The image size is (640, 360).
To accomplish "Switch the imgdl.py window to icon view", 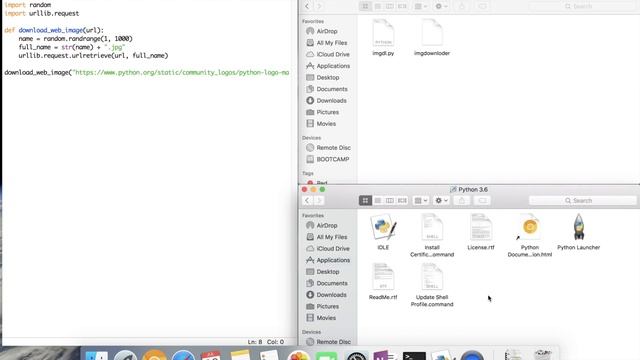I will (365, 6).
